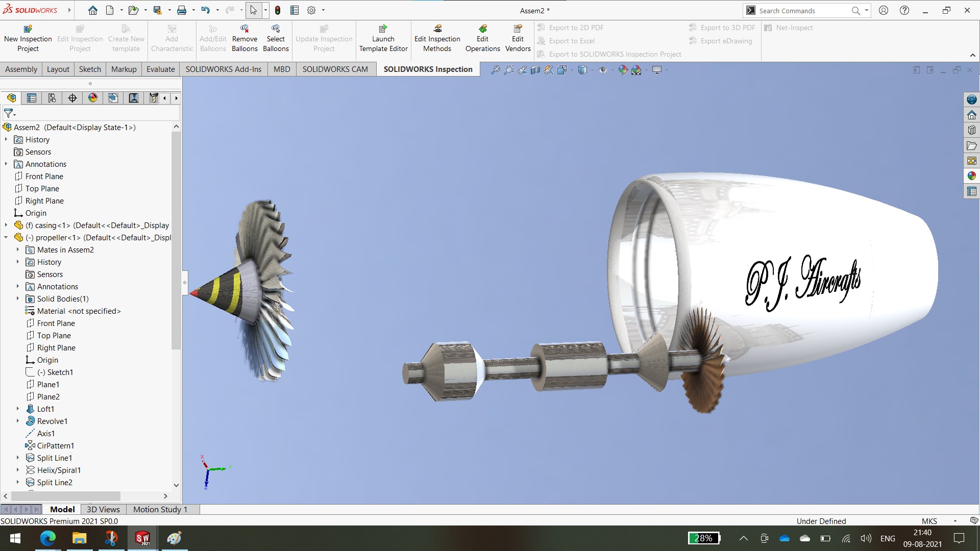The height and width of the screenshot is (551, 980).
Task: Click the Remove Balloons tool
Action: pyautogui.click(x=244, y=38)
